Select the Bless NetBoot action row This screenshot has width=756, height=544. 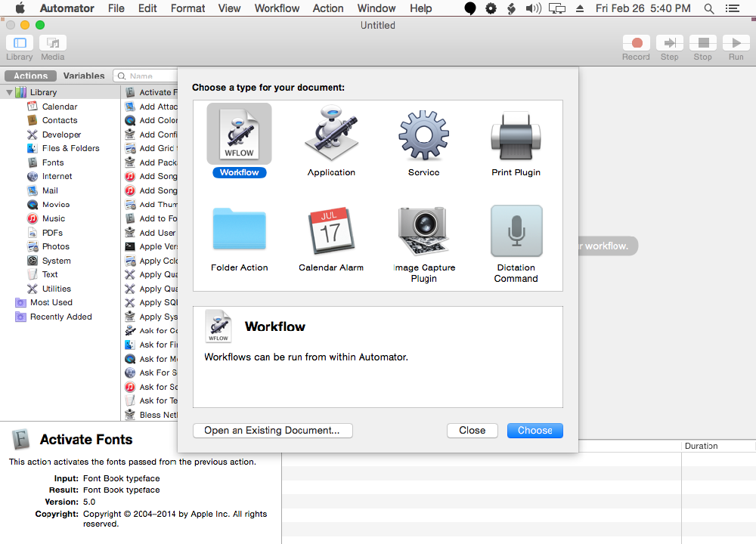click(x=150, y=415)
